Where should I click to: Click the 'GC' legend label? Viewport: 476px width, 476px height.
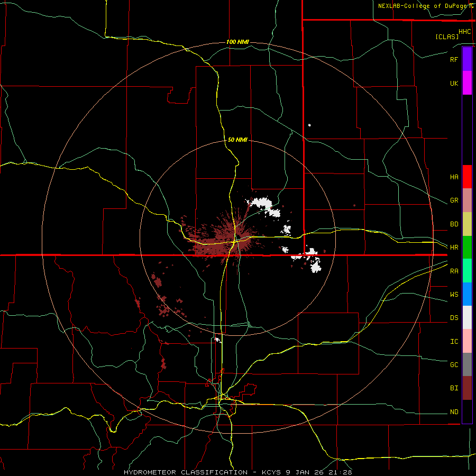454,365
